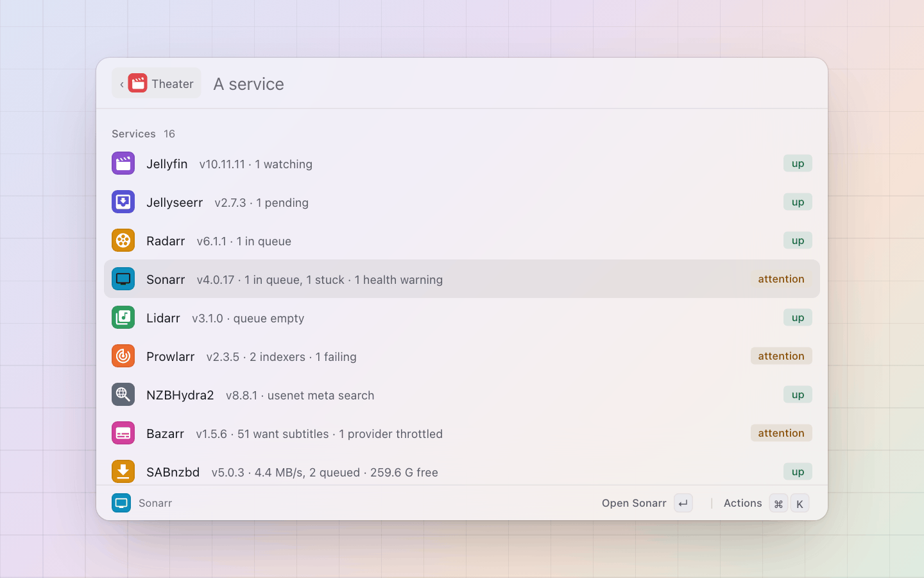Click the Lidarr music library icon

[123, 317]
